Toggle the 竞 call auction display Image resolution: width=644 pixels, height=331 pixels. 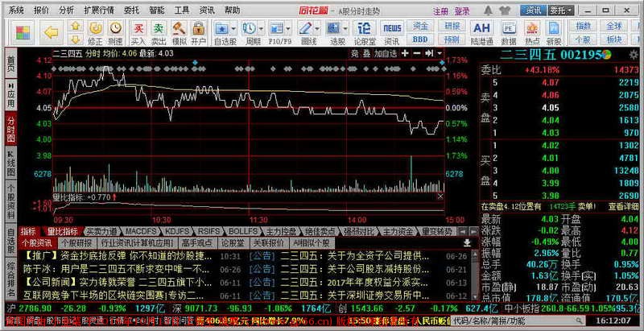tap(354, 53)
